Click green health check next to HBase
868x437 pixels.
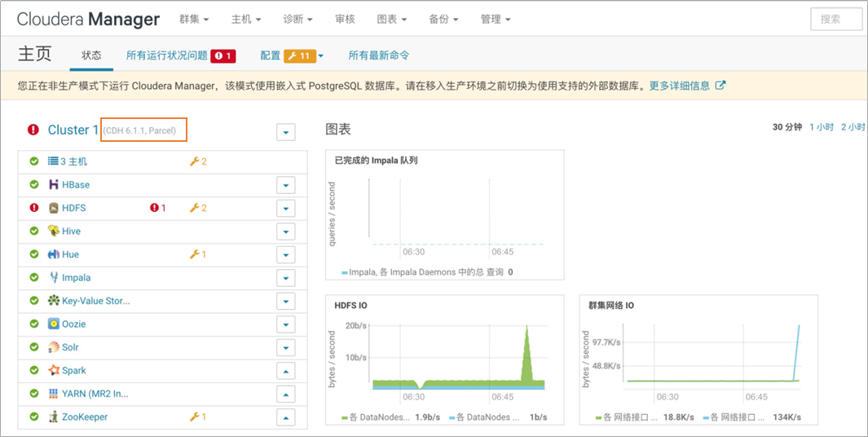click(34, 184)
